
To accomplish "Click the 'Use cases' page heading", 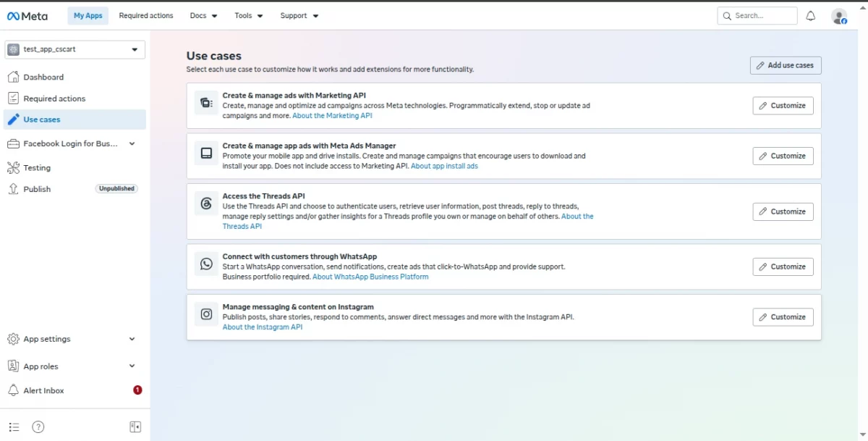I will pos(214,56).
